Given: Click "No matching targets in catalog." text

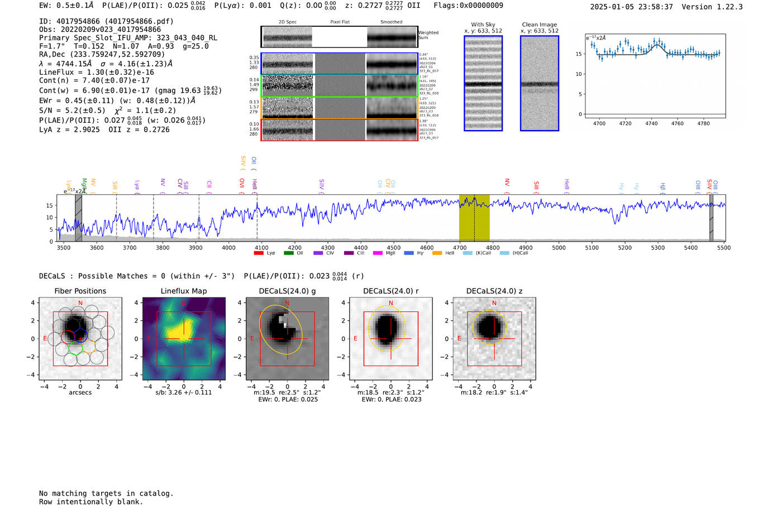Looking at the screenshot, I should click(106, 493).
